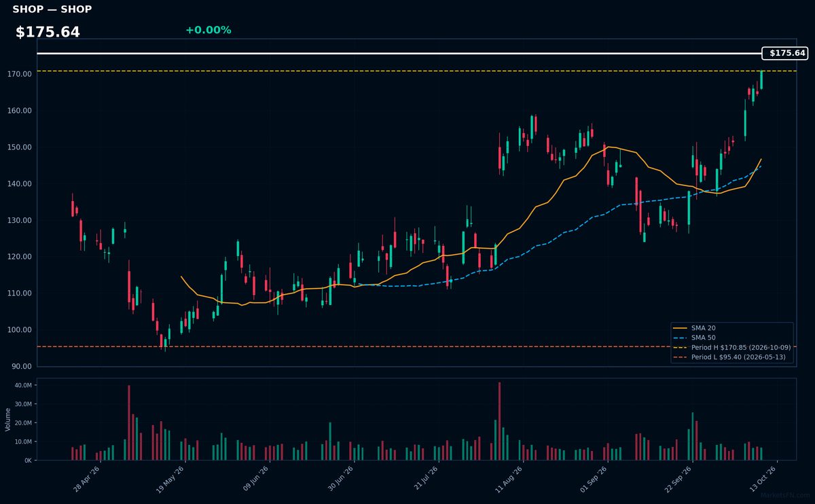Click the $175.64 tag on the white price line

click(785, 53)
